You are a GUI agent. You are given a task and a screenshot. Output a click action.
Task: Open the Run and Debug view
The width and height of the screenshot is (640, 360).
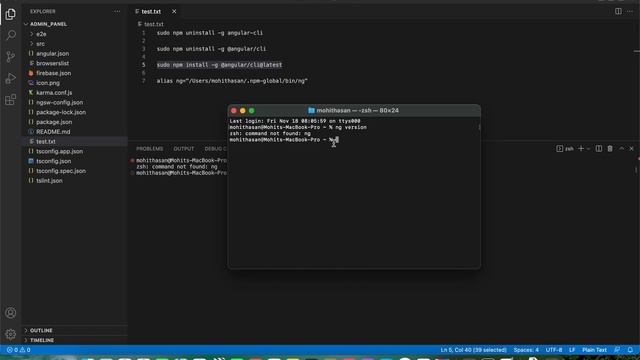pos(11,78)
